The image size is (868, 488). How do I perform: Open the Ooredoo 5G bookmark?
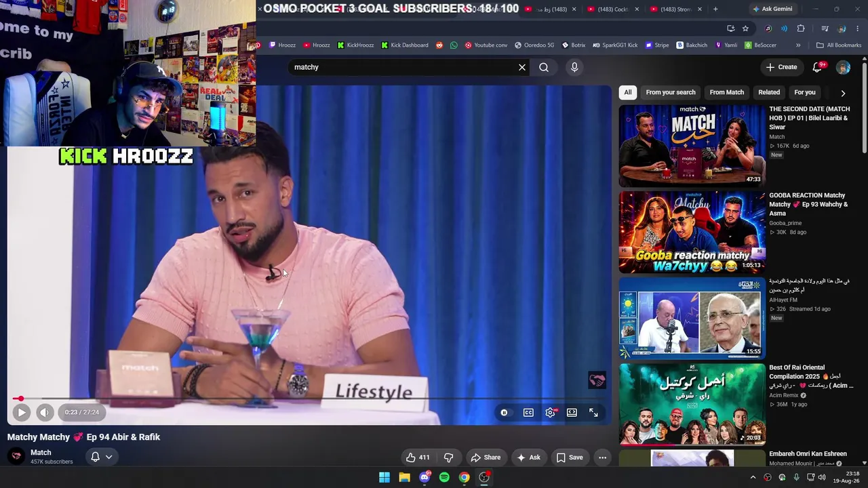tap(534, 45)
